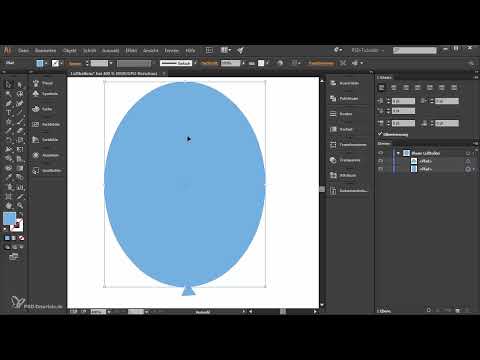Click the recolor artwork wheel icon
This screenshot has width=480, height=360.
pos(280,63)
